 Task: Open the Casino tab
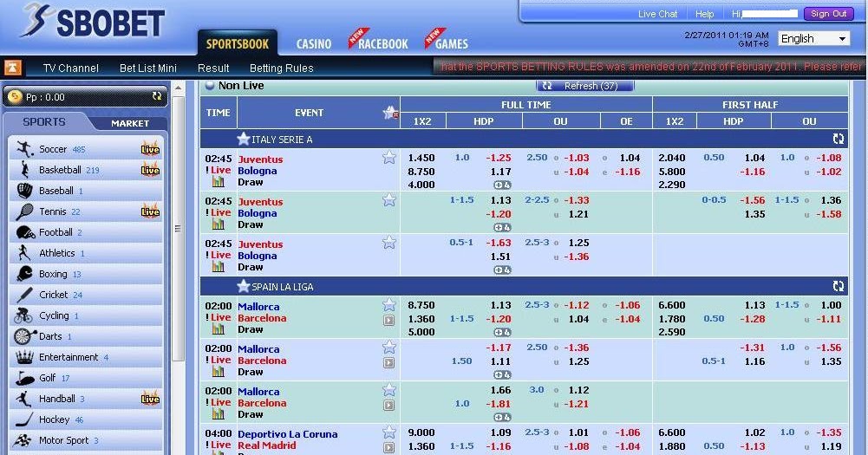click(314, 43)
